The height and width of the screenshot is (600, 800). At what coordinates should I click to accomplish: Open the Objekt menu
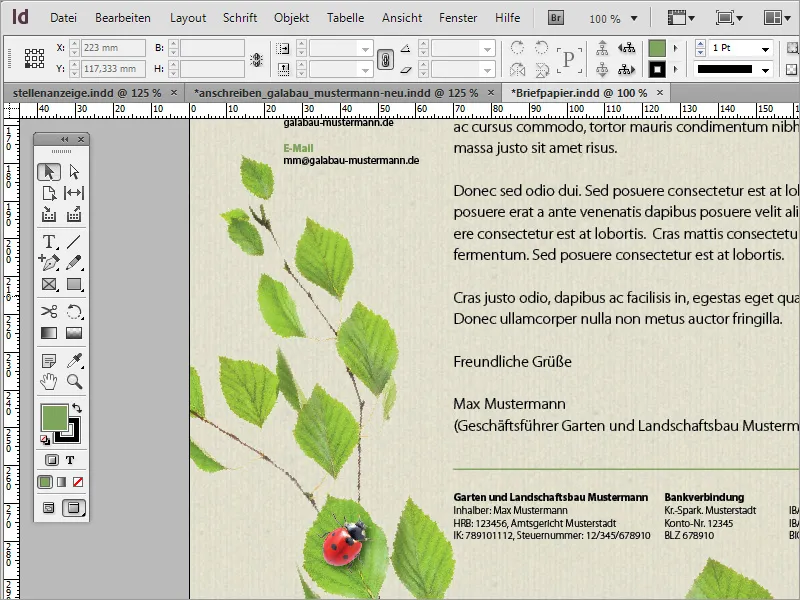point(291,18)
